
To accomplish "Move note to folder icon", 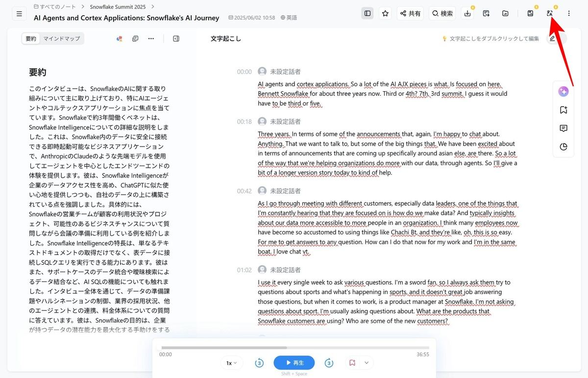I will coord(505,13).
